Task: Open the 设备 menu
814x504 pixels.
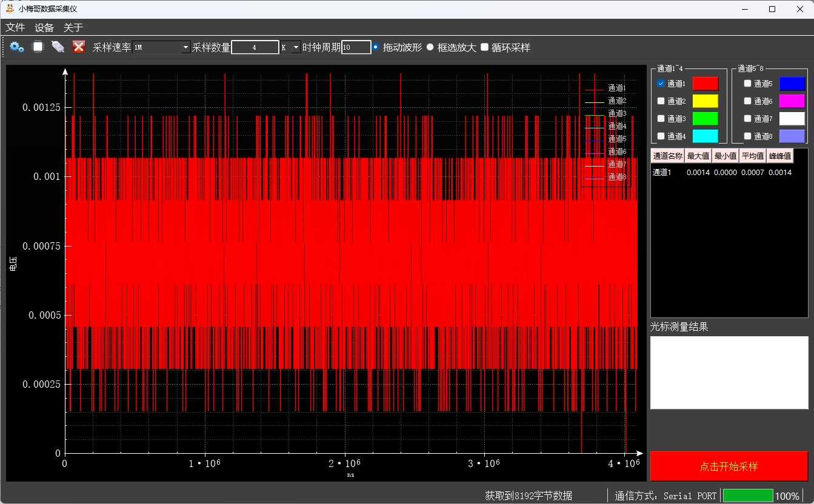Action: (44, 27)
